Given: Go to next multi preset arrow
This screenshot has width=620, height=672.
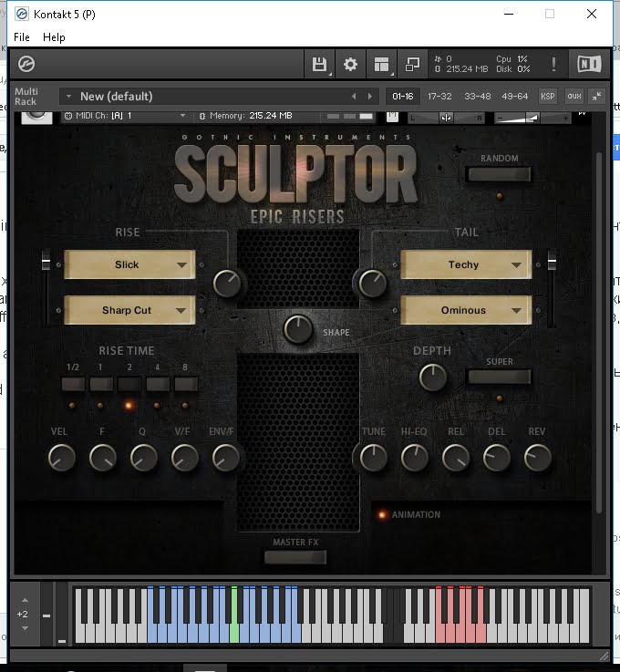Looking at the screenshot, I should click(x=370, y=96).
